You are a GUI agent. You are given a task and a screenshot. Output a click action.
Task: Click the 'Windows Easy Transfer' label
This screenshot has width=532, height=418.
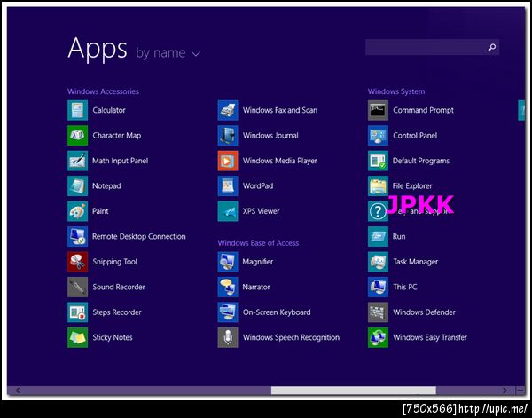click(430, 337)
